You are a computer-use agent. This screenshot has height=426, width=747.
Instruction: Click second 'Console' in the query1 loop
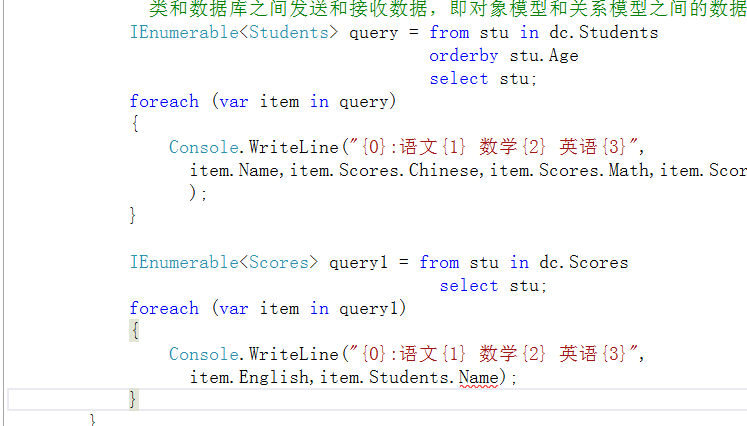point(204,355)
